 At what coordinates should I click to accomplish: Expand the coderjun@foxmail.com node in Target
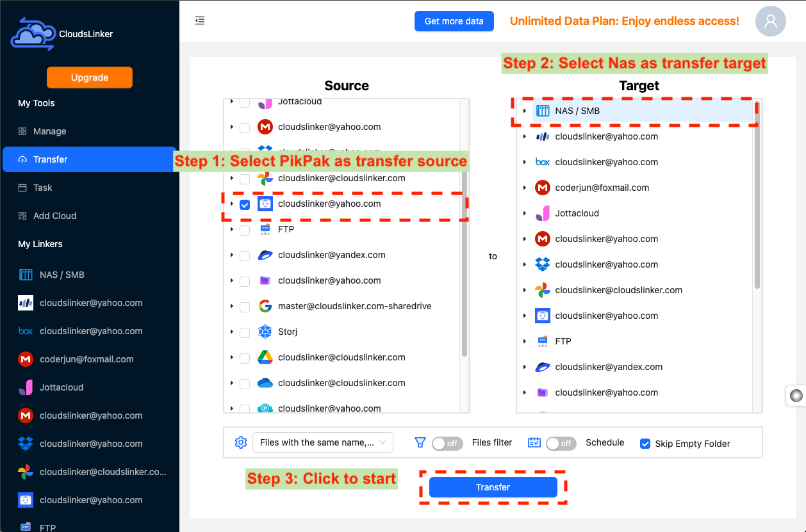click(524, 188)
